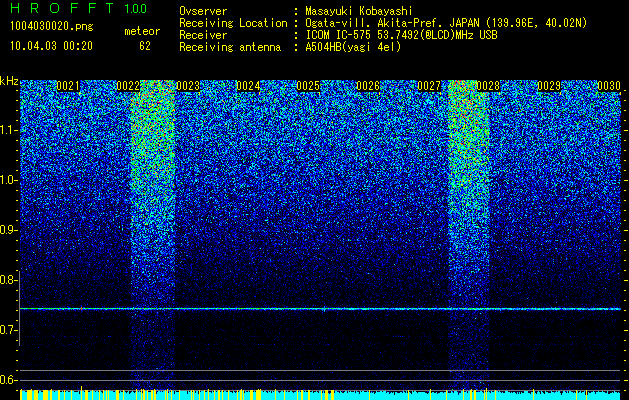Select the filename 1004030020.png
This screenshot has height=400, width=629.
click(x=52, y=26)
